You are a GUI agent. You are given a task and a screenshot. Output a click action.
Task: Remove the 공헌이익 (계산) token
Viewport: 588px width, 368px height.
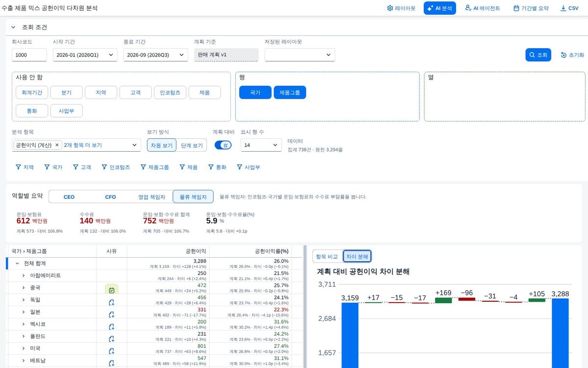57,145
